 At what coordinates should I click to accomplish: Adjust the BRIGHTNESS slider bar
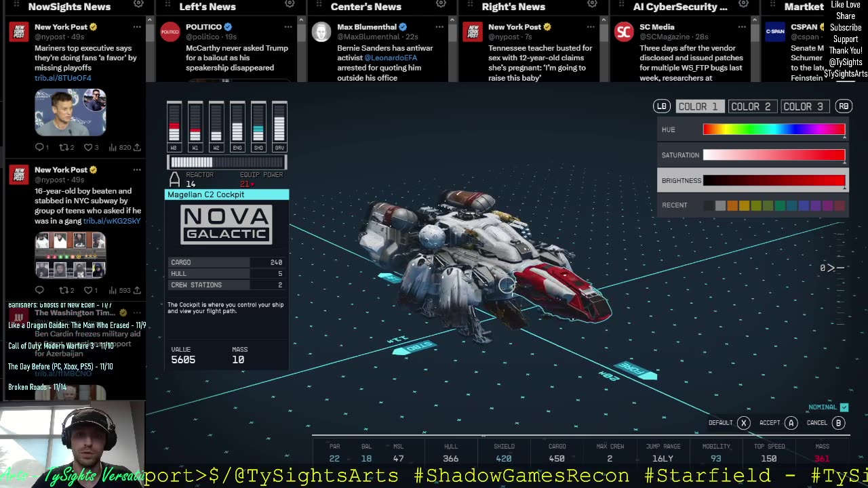774,180
